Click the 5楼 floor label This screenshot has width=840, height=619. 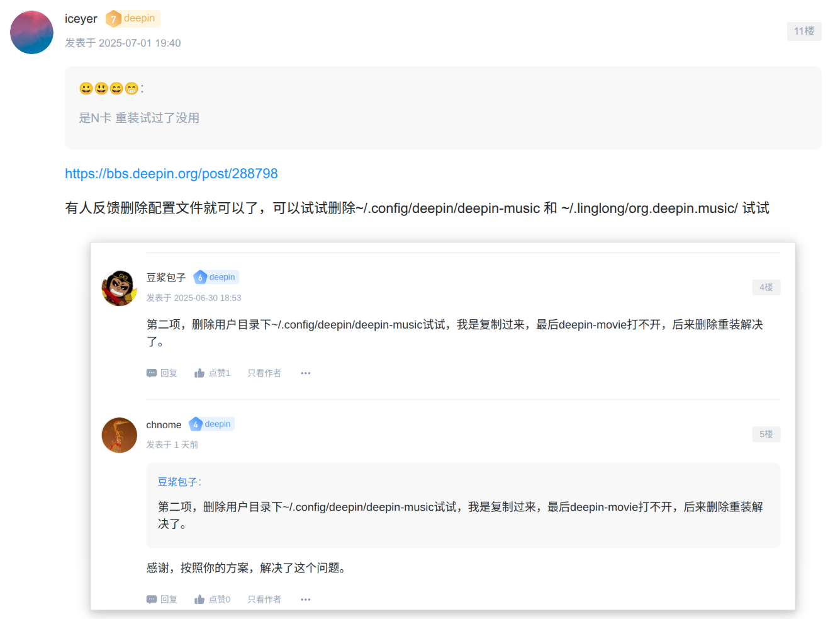(766, 434)
